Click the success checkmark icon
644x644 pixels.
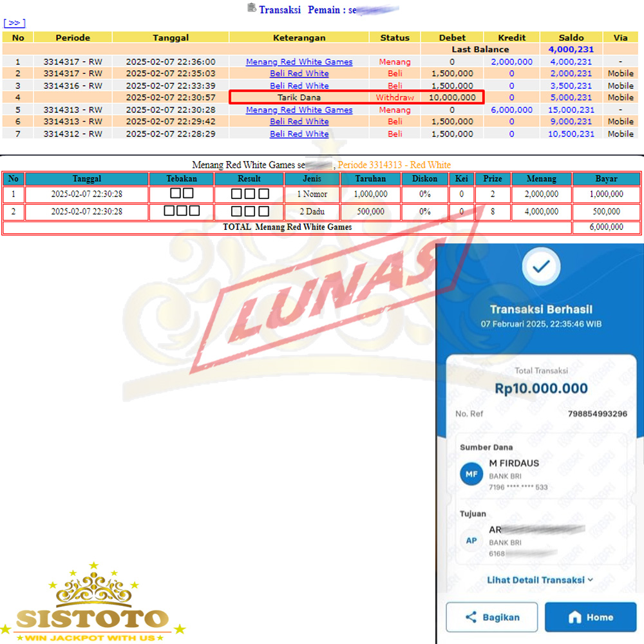click(541, 266)
